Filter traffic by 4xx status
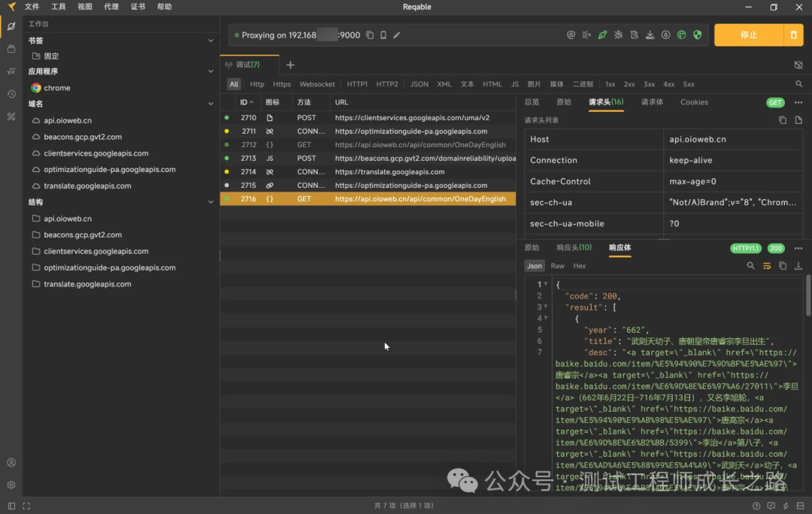This screenshot has width=812, height=514. tap(669, 84)
